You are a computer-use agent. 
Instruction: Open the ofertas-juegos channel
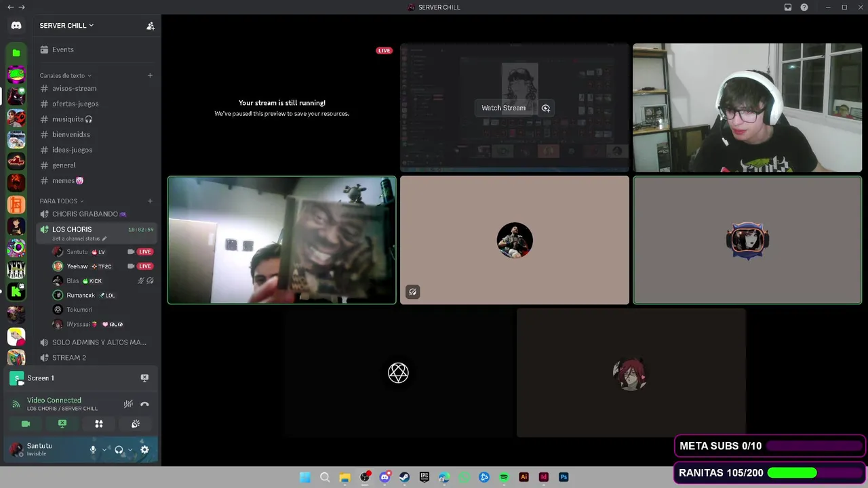point(97,104)
